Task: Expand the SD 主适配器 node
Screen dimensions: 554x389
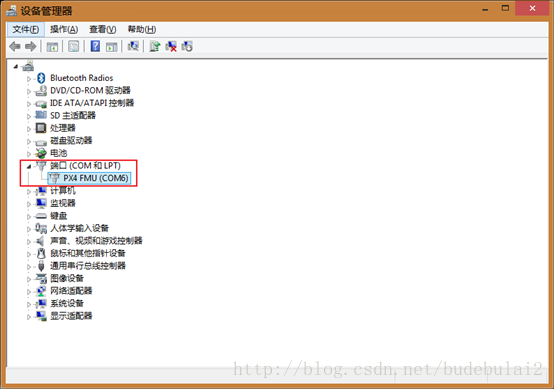Action: (x=29, y=116)
